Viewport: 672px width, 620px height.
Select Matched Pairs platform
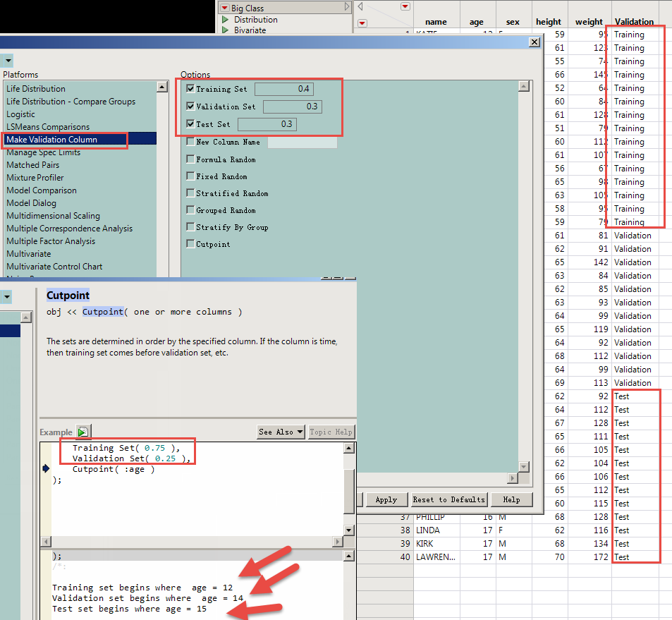click(33, 165)
